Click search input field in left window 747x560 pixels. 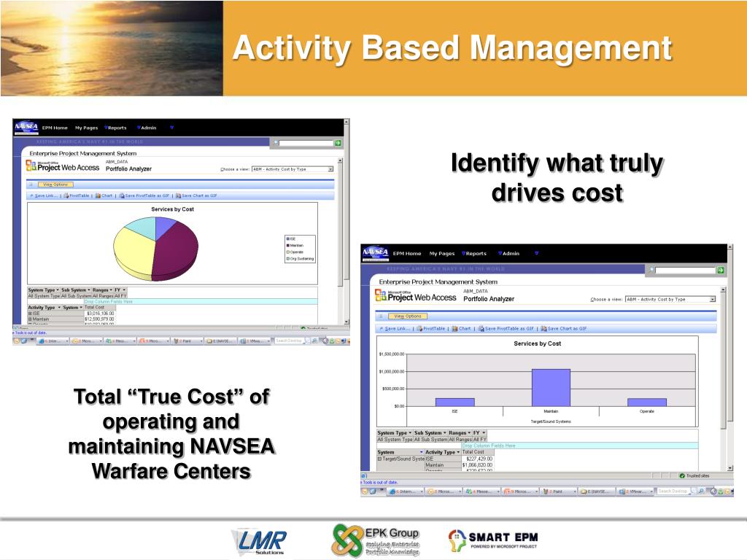[x=306, y=143]
